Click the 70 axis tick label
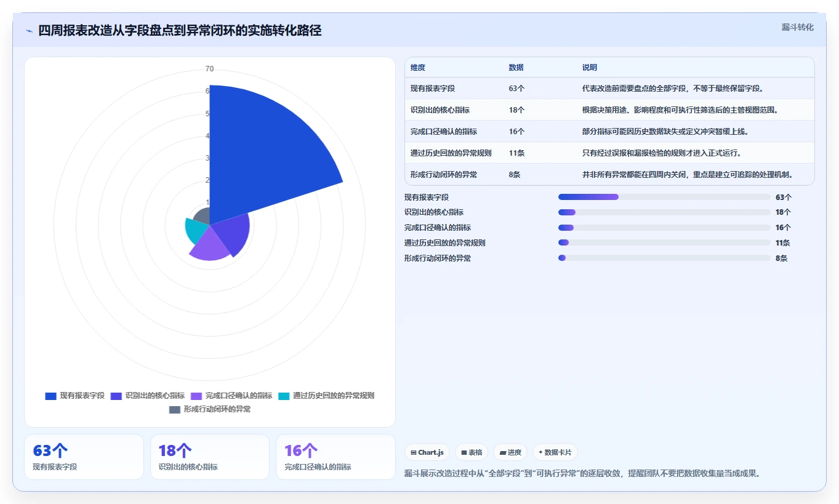The image size is (839, 504). tap(210, 69)
